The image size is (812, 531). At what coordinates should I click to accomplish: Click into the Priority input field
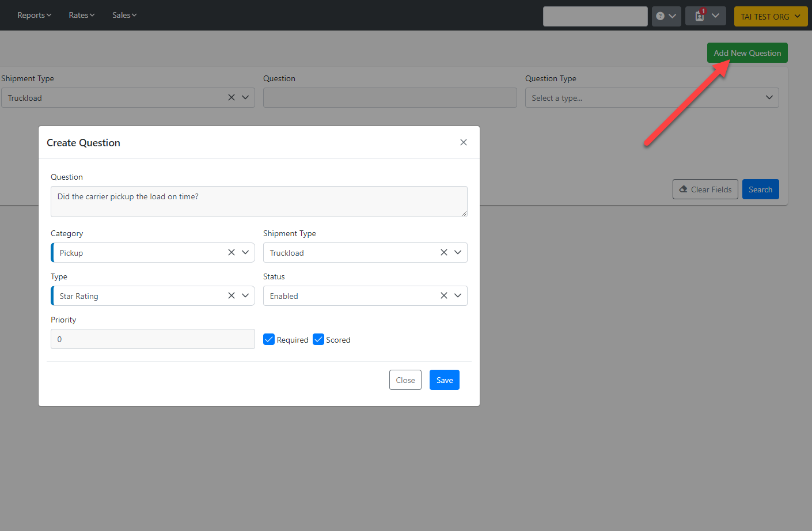coord(153,339)
